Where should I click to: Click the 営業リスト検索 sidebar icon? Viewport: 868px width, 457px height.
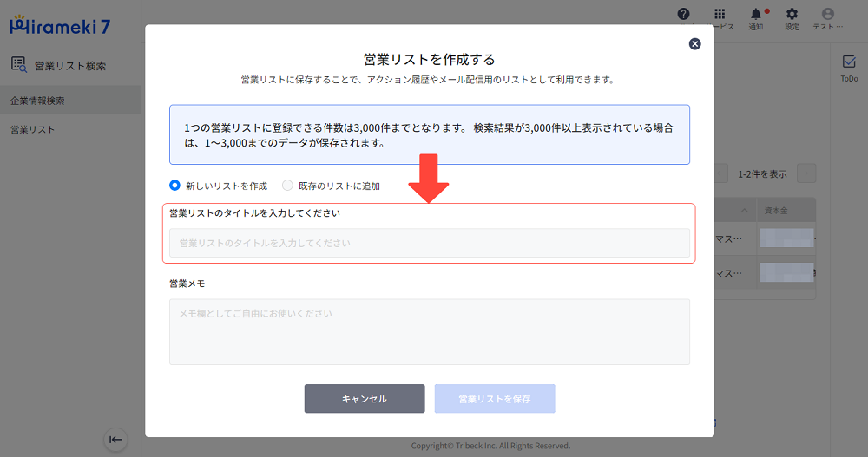coord(19,65)
